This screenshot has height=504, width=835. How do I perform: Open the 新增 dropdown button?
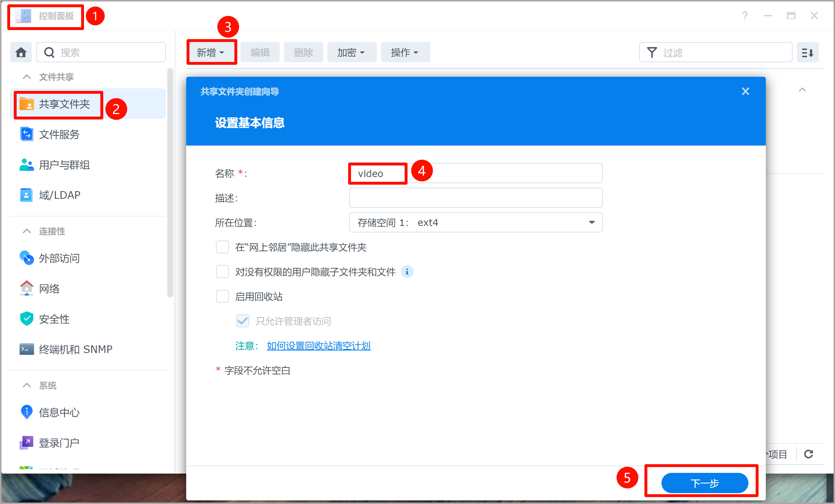[211, 52]
